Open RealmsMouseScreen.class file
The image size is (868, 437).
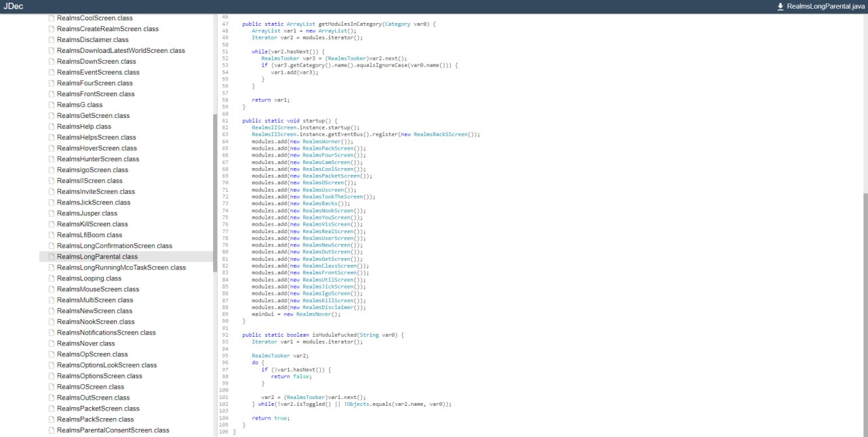pyautogui.click(x=98, y=289)
